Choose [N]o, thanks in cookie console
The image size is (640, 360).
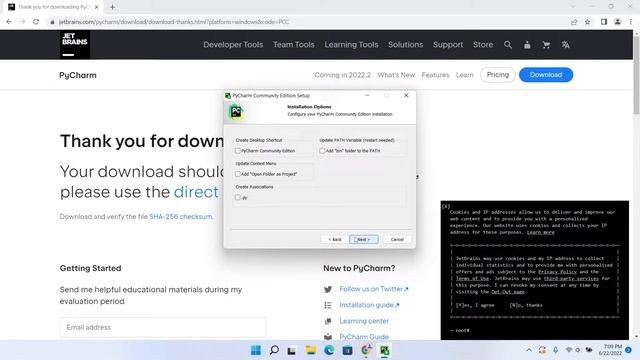click(x=526, y=305)
